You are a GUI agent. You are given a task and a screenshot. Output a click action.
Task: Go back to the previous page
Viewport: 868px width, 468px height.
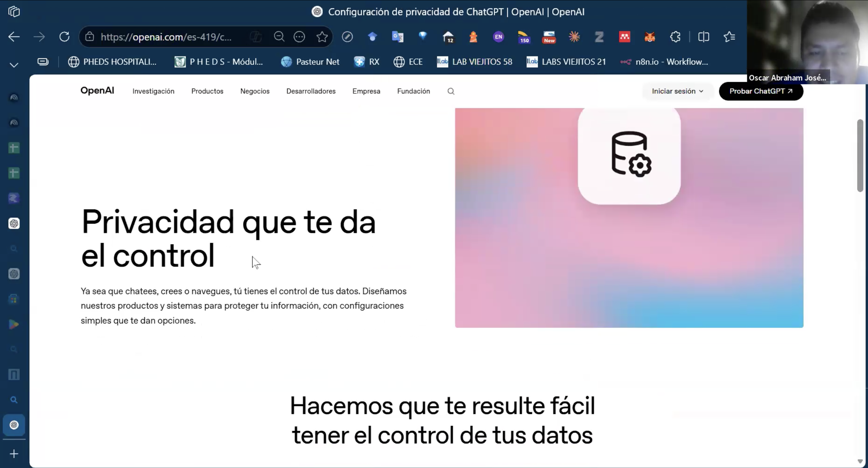click(14, 37)
